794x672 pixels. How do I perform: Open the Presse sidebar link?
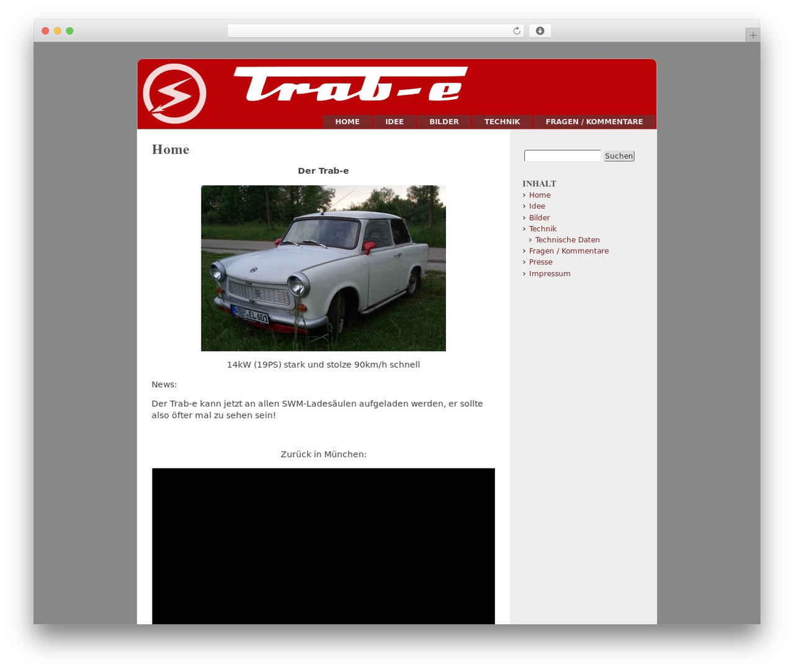click(x=541, y=262)
